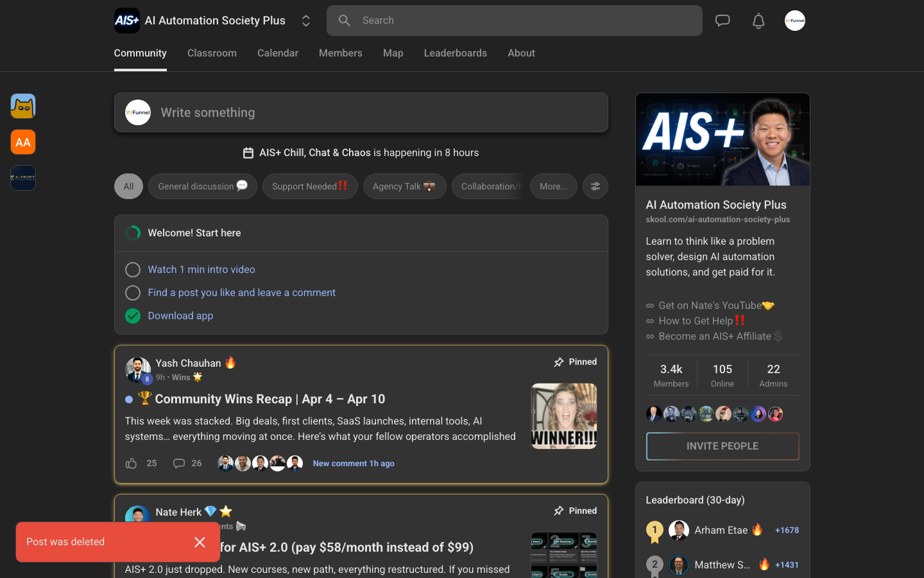The image size is (924, 578).
Task: Expand the community switcher arrows
Action: point(306,21)
